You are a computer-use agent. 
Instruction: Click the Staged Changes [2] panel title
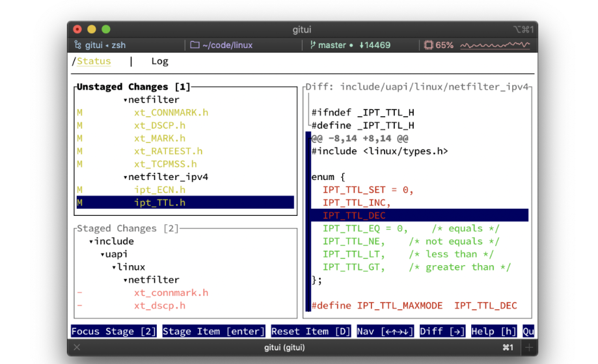128,228
